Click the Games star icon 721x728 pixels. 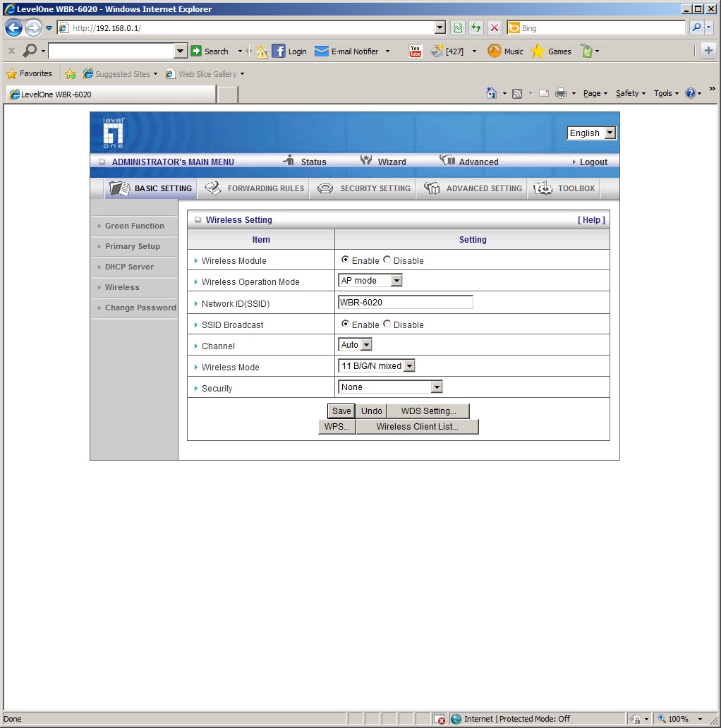point(538,51)
